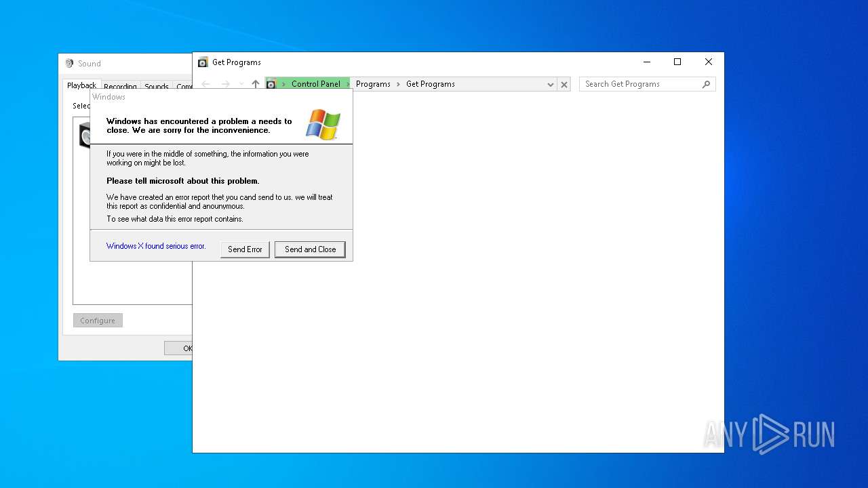Maximize the Get Programs window
Image resolution: width=868 pixels, height=488 pixels.
click(677, 62)
